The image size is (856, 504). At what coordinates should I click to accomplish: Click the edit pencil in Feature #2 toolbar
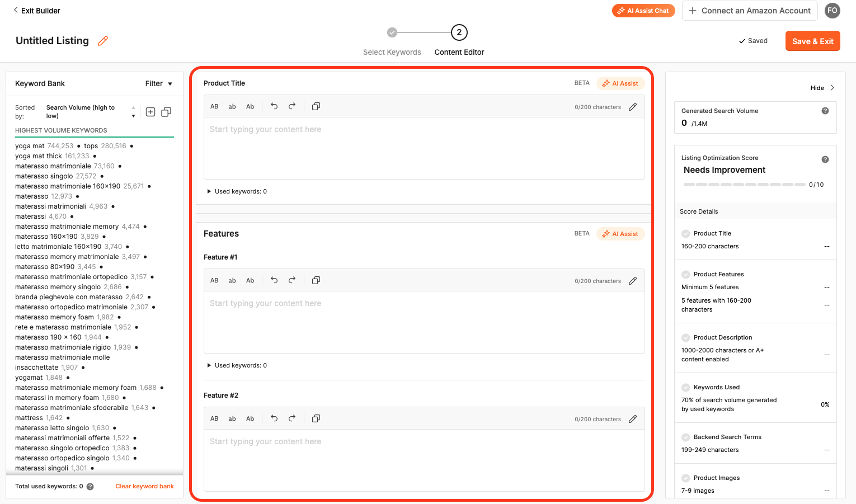(633, 419)
